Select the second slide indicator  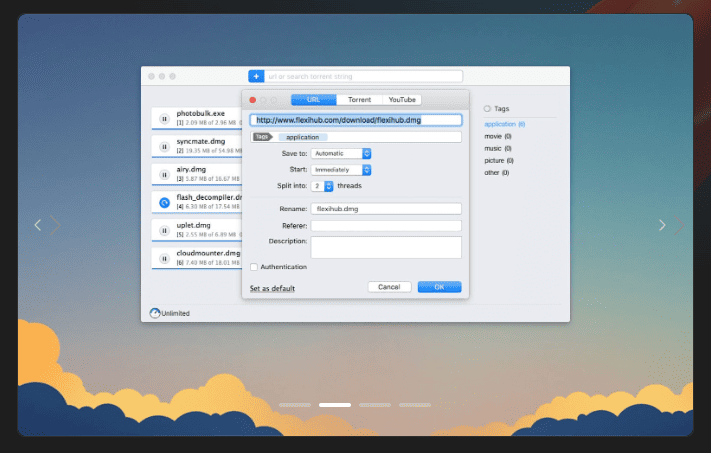[335, 405]
